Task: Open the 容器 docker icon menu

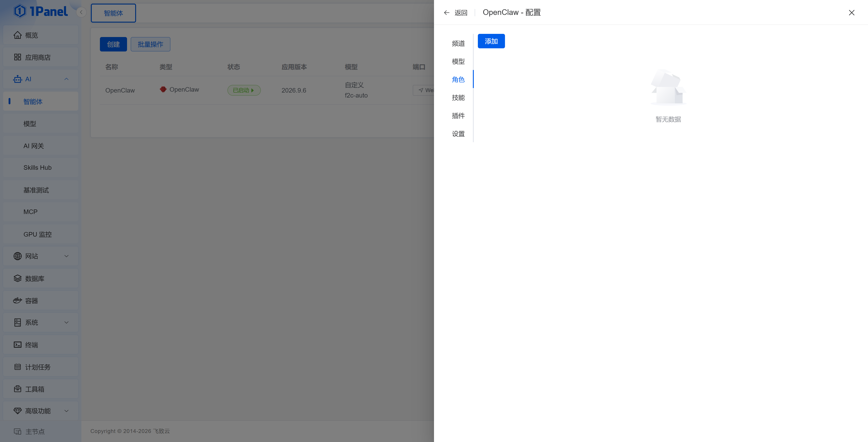Action: pyautogui.click(x=18, y=301)
